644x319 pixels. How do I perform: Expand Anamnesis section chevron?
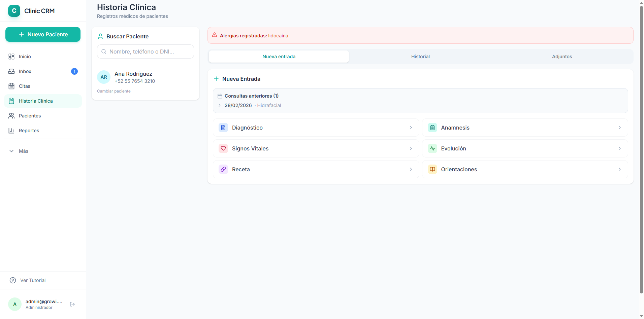tap(620, 128)
